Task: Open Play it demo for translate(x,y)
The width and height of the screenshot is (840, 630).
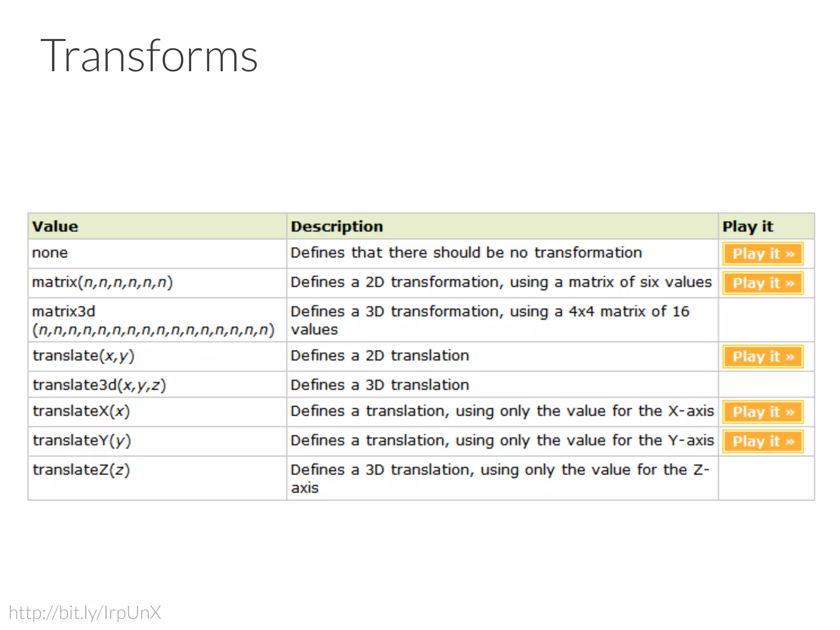Action: [762, 357]
